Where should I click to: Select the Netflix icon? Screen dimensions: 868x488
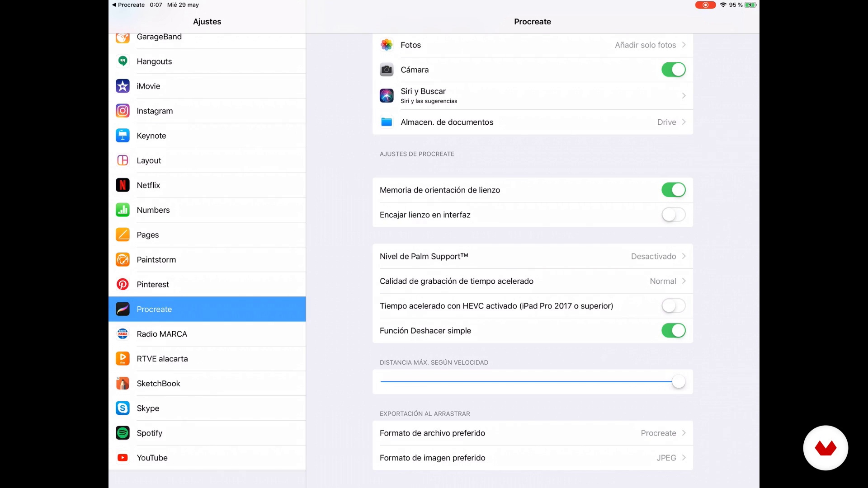tap(123, 185)
